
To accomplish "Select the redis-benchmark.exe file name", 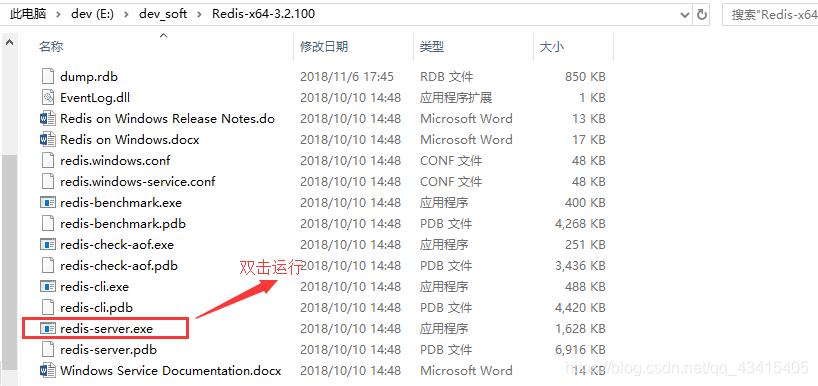I will coord(121,202).
